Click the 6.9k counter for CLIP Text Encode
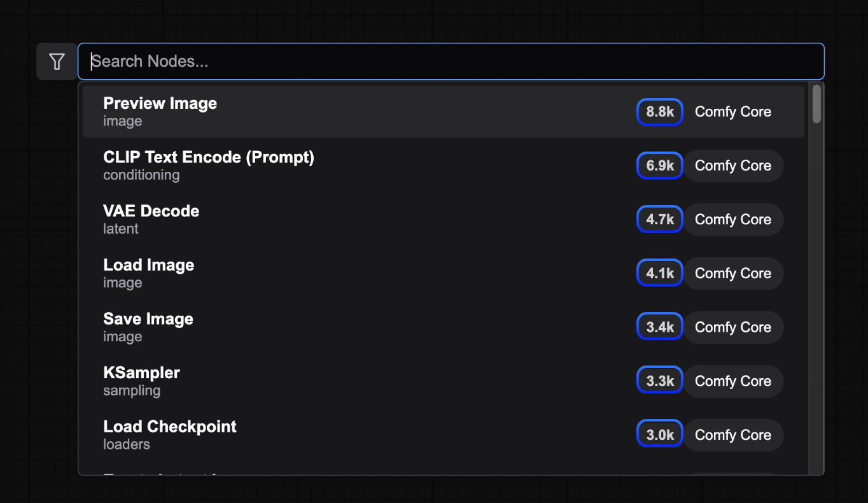The width and height of the screenshot is (868, 503). pos(659,166)
